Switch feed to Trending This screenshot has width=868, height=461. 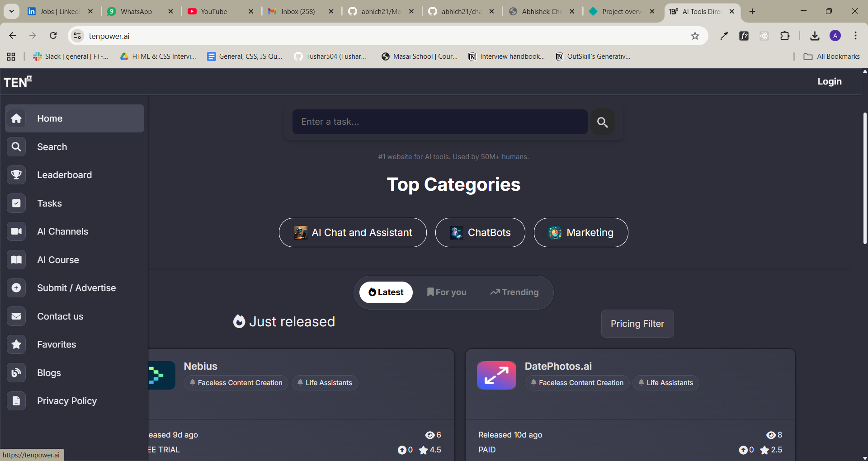[514, 292]
